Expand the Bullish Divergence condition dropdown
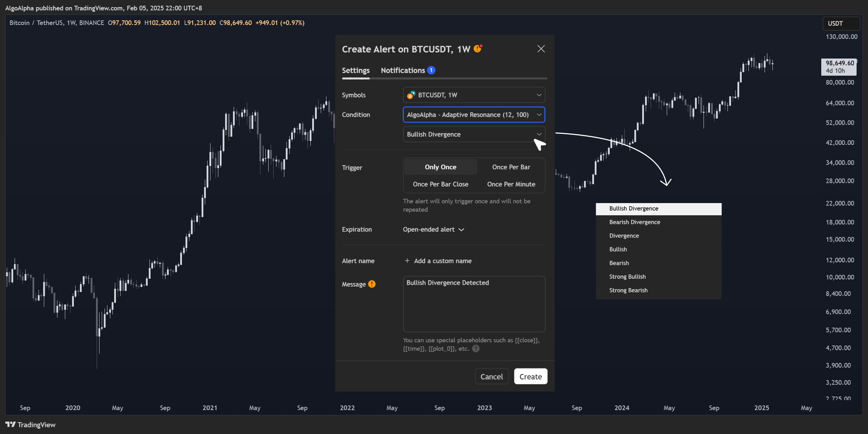 pos(474,134)
